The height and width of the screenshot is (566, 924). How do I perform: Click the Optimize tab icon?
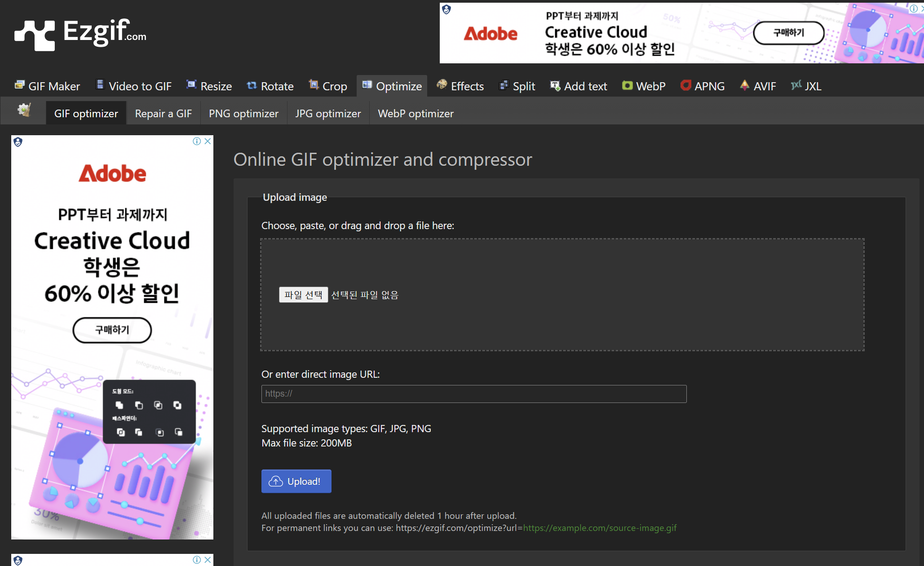coord(367,84)
